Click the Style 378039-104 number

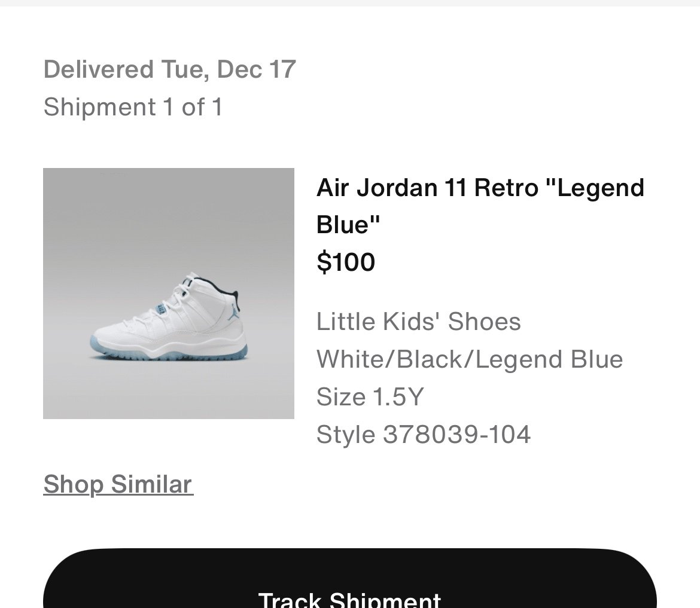click(424, 435)
